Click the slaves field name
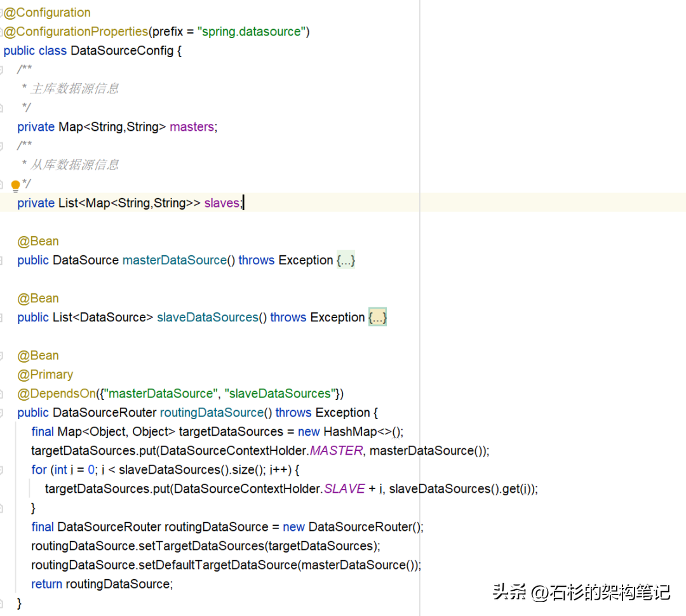The height and width of the screenshot is (616, 686). [222, 203]
